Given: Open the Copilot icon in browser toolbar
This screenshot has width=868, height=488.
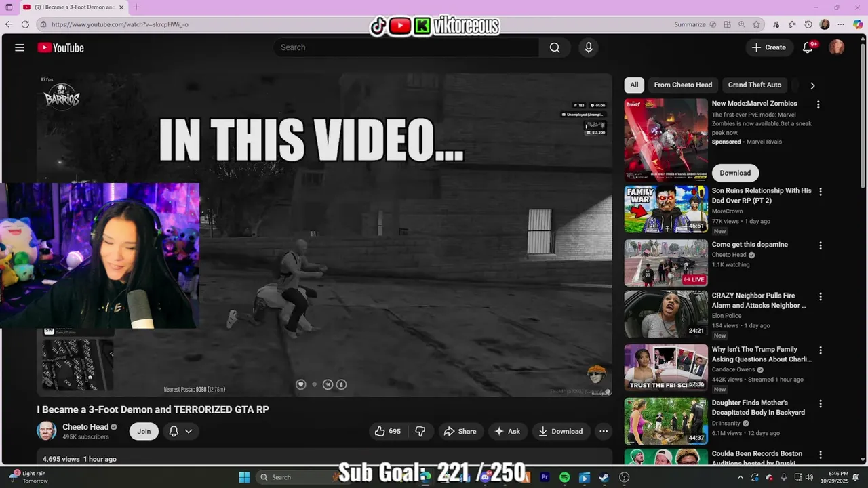Looking at the screenshot, I should click(x=858, y=24).
